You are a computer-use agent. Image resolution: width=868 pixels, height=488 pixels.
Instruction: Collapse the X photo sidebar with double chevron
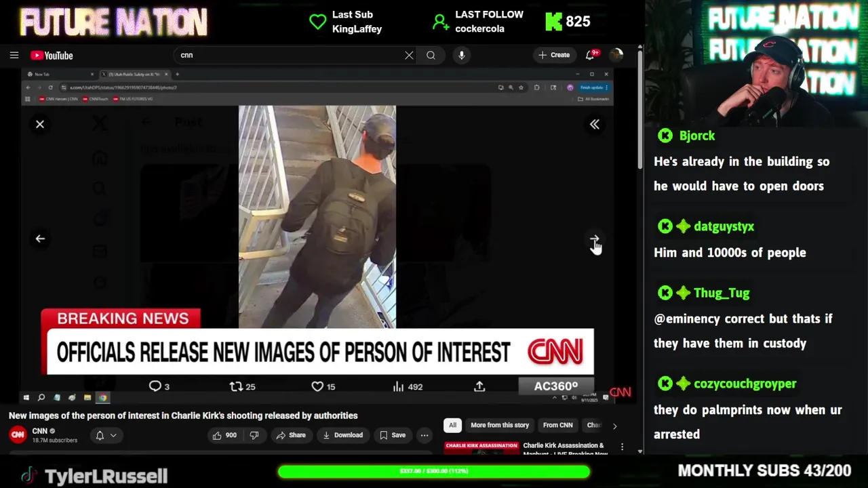595,124
